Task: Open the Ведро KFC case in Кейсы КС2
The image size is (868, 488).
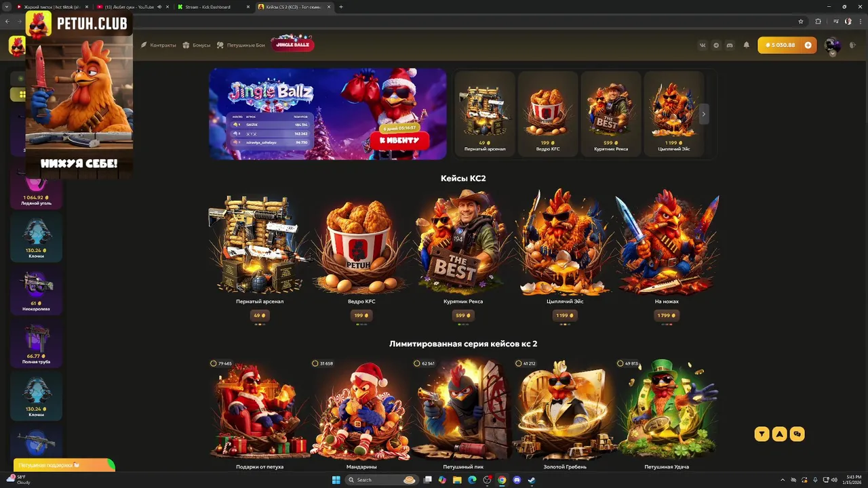Action: (x=361, y=245)
